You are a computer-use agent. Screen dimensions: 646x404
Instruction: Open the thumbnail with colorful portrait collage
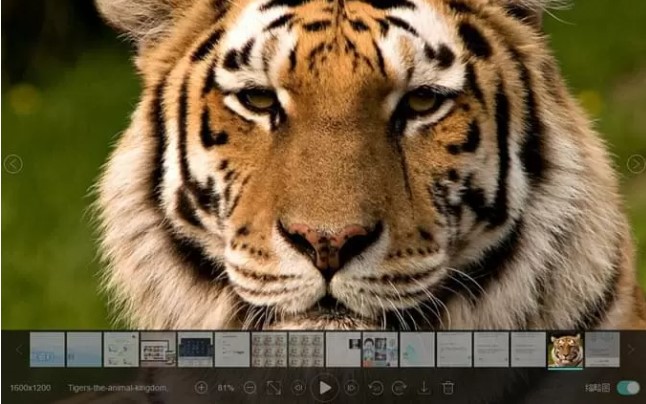(380, 350)
